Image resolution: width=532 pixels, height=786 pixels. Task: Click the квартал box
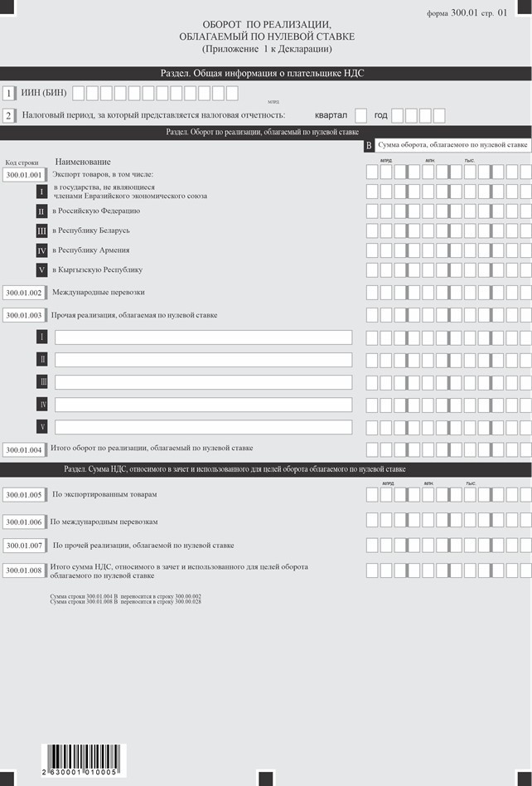[x=360, y=115]
